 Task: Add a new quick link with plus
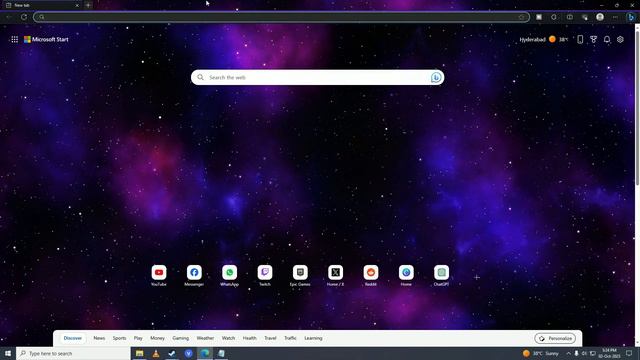click(x=477, y=278)
